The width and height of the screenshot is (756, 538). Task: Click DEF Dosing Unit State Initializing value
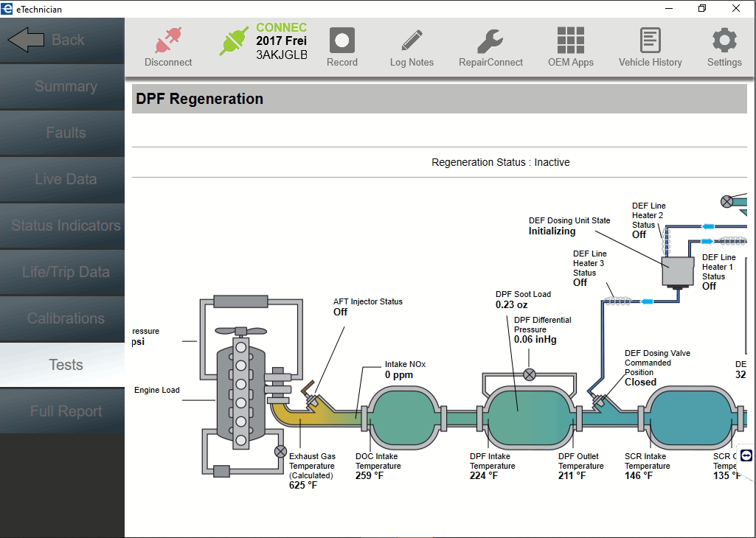(x=552, y=231)
